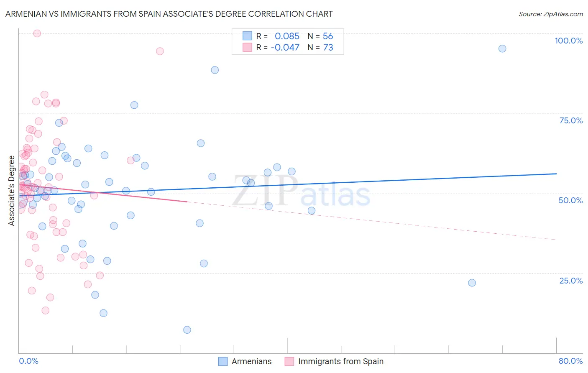Click the blue data point near 100% at far right
The width and height of the screenshot is (588, 373).
[x=502, y=49]
